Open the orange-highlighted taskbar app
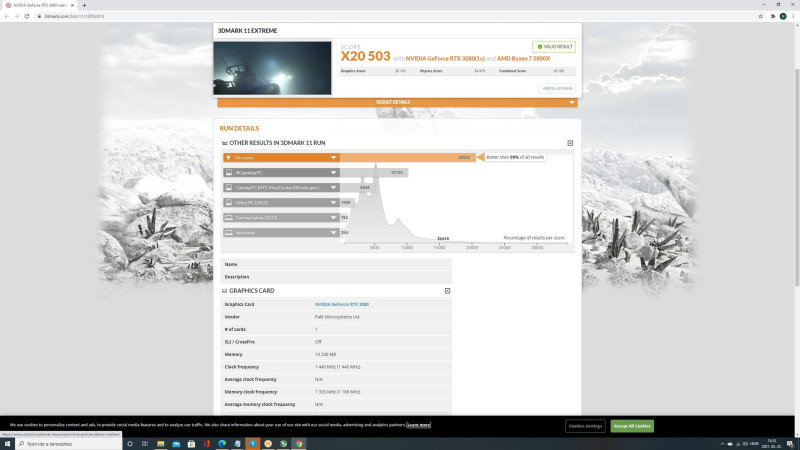800x450 pixels. tap(253, 444)
